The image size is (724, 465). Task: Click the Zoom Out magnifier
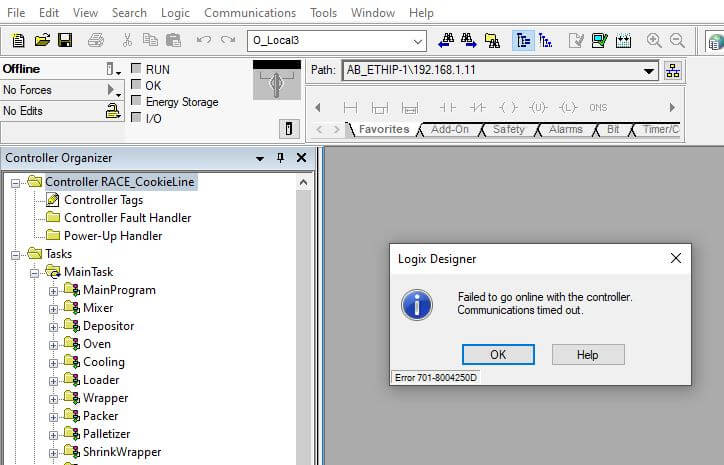pyautogui.click(x=677, y=41)
